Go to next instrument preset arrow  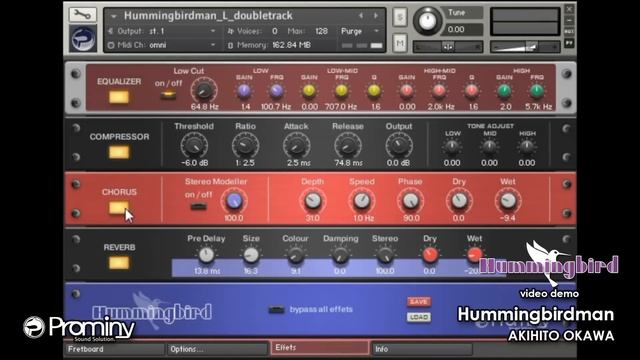click(x=376, y=16)
